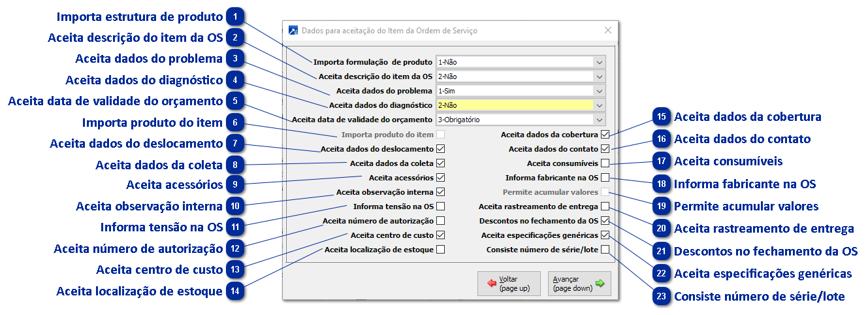Check Consiste número de série/lote
Viewport: 868px width, 315px height.
tap(605, 249)
